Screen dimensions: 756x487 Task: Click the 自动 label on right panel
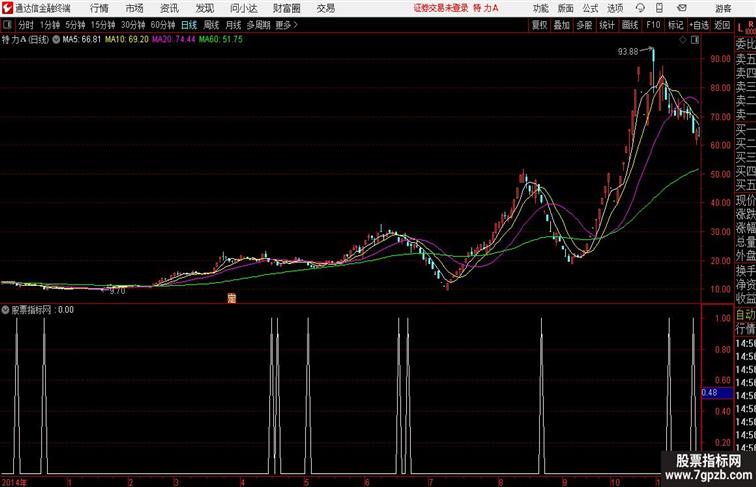745,314
